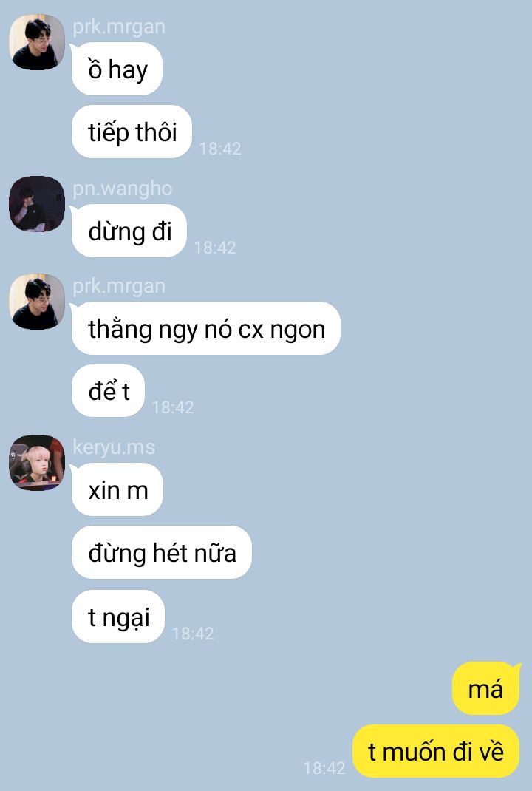This screenshot has width=532, height=791.
Task: Select the yellow "má" sent message
Action: pyautogui.click(x=485, y=688)
